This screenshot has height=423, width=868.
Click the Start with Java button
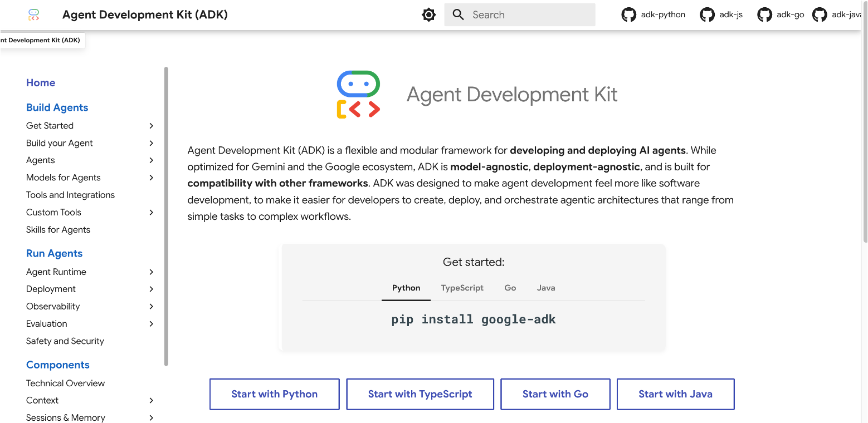click(676, 394)
